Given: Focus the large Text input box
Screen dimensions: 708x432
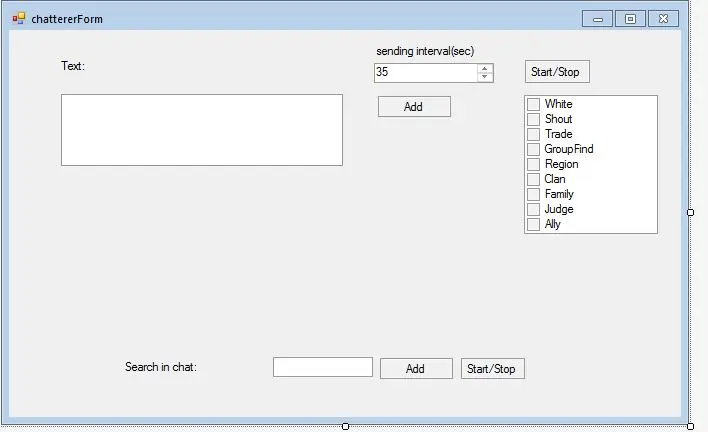Looking at the screenshot, I should tap(202, 130).
